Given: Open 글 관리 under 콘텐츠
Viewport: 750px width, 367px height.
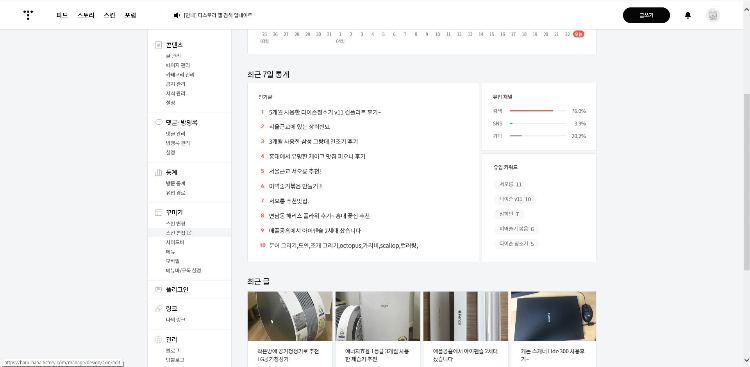Looking at the screenshot, I should [173, 56].
